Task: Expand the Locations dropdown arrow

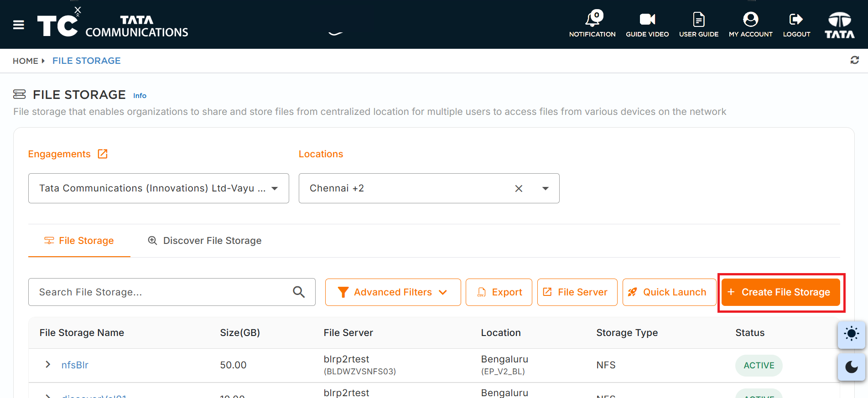Action: [x=546, y=188]
